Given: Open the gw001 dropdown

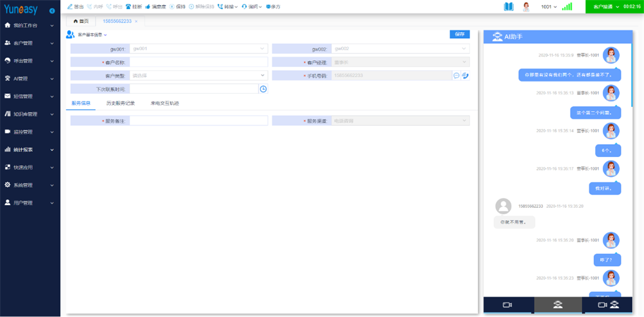Looking at the screenshot, I should coord(199,49).
